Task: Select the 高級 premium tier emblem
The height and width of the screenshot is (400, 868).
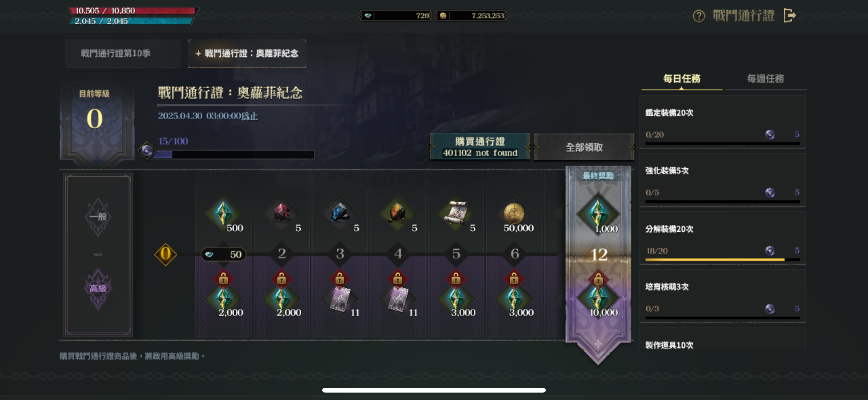Action: click(98, 288)
